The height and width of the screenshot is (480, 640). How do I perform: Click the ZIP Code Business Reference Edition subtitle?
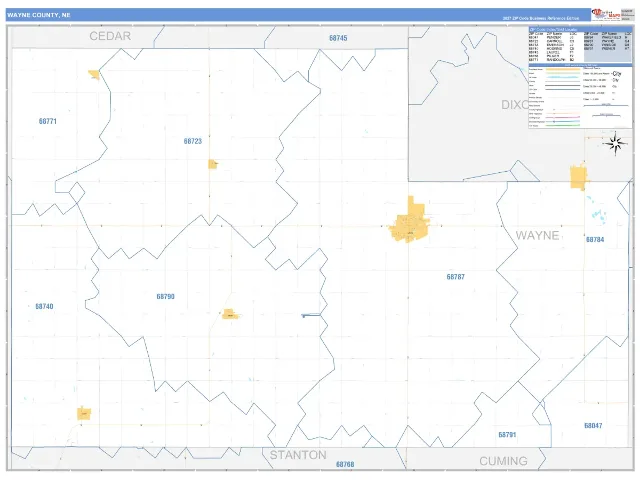pyautogui.click(x=540, y=18)
